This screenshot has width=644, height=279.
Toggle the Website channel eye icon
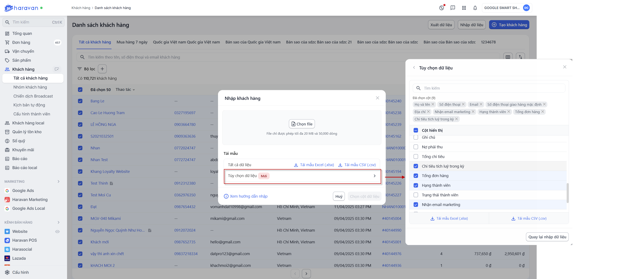pos(57,231)
